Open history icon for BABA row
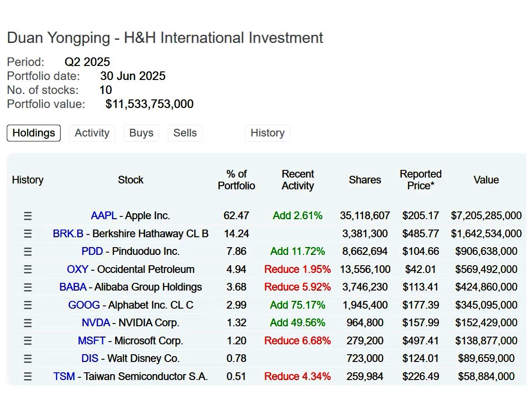Image resolution: width=532 pixels, height=413 pixels. [x=28, y=287]
